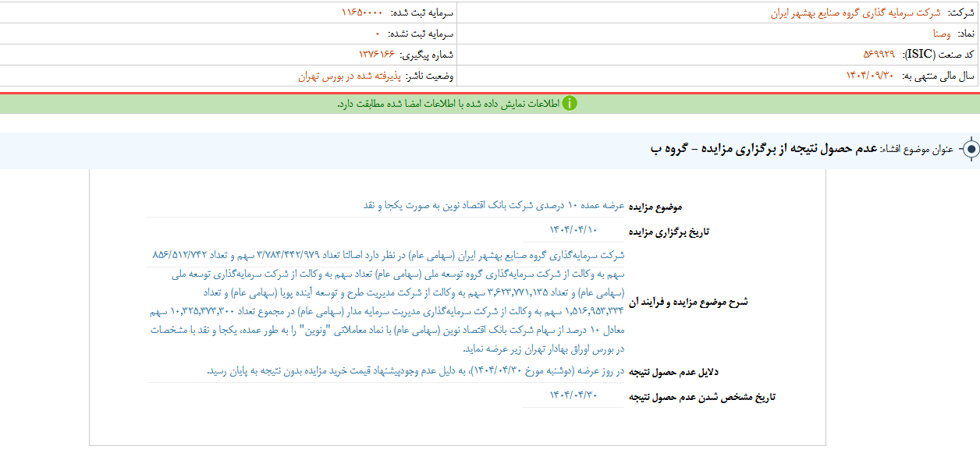980x453 pixels.
Task: Click the auction date field 1404/04/10
Action: [x=572, y=228]
